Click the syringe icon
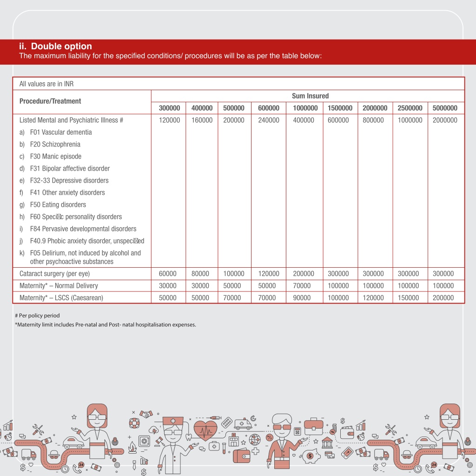476x476 pixels. tap(215, 418)
